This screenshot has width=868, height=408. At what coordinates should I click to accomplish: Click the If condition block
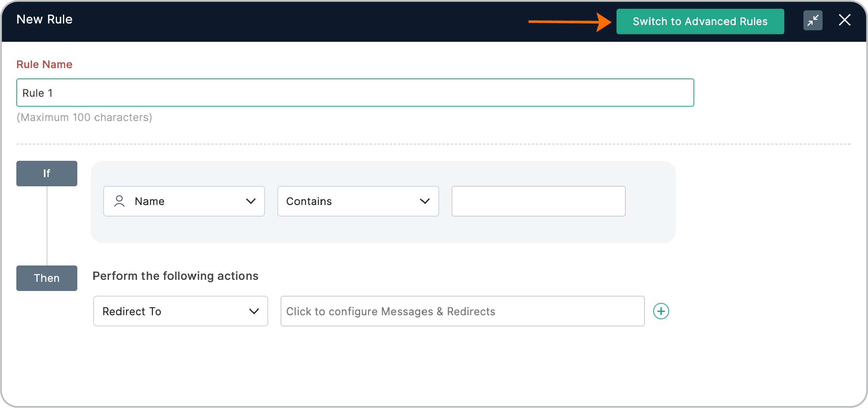47,174
